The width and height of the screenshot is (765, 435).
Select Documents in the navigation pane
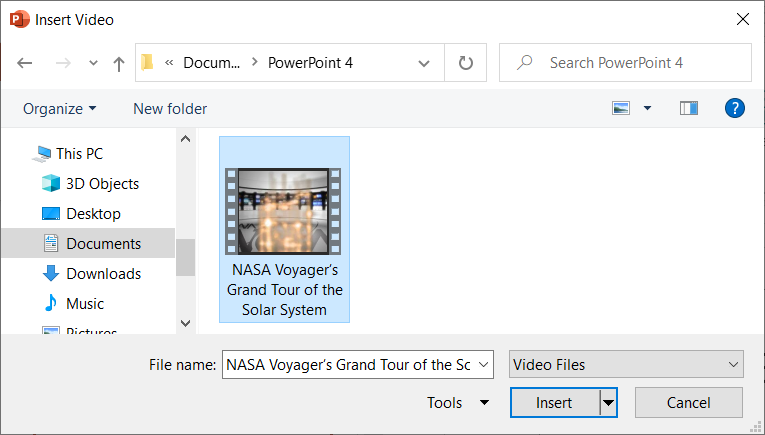88,243
